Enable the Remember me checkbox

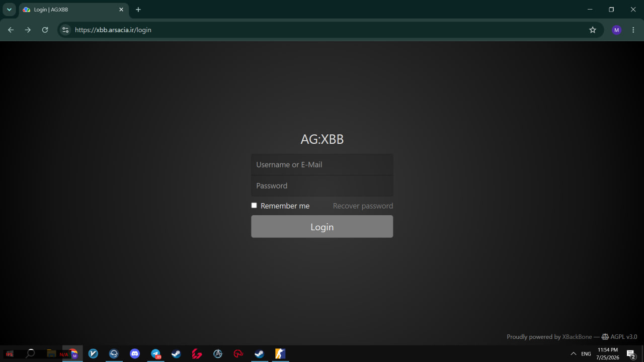tap(254, 206)
